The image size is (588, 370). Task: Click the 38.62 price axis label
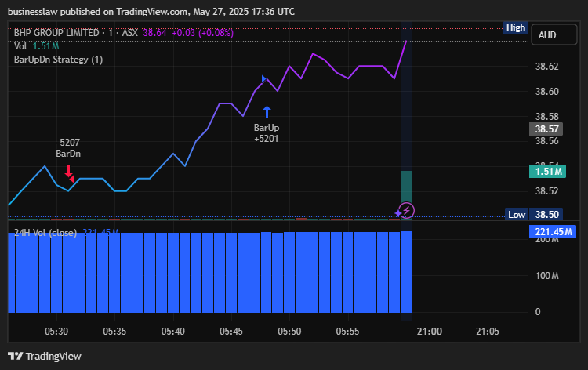[546, 67]
